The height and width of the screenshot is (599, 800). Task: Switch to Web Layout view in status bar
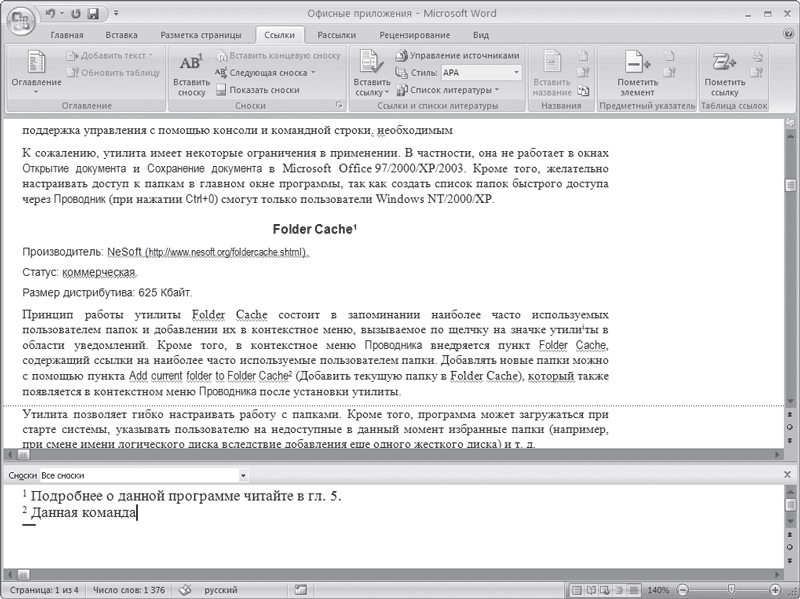point(605,590)
